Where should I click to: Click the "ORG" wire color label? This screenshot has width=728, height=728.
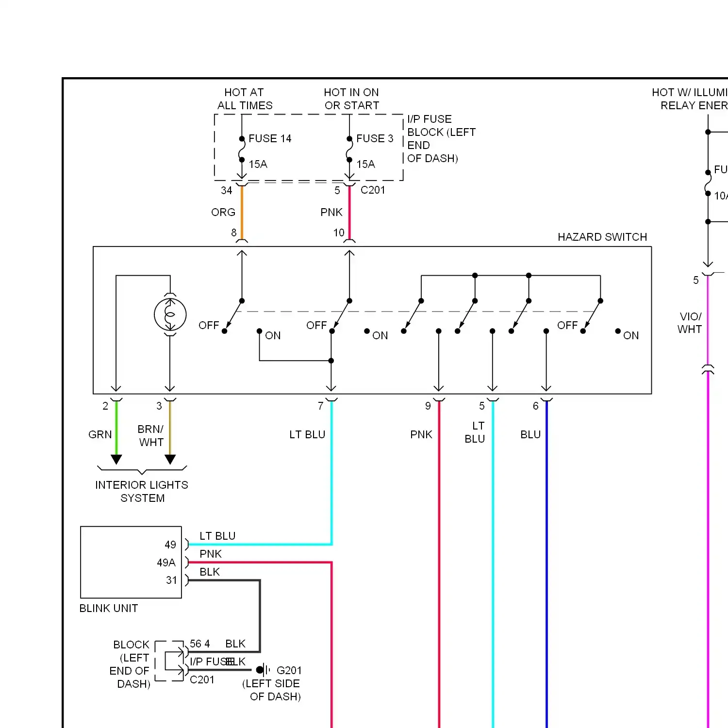pyautogui.click(x=223, y=212)
